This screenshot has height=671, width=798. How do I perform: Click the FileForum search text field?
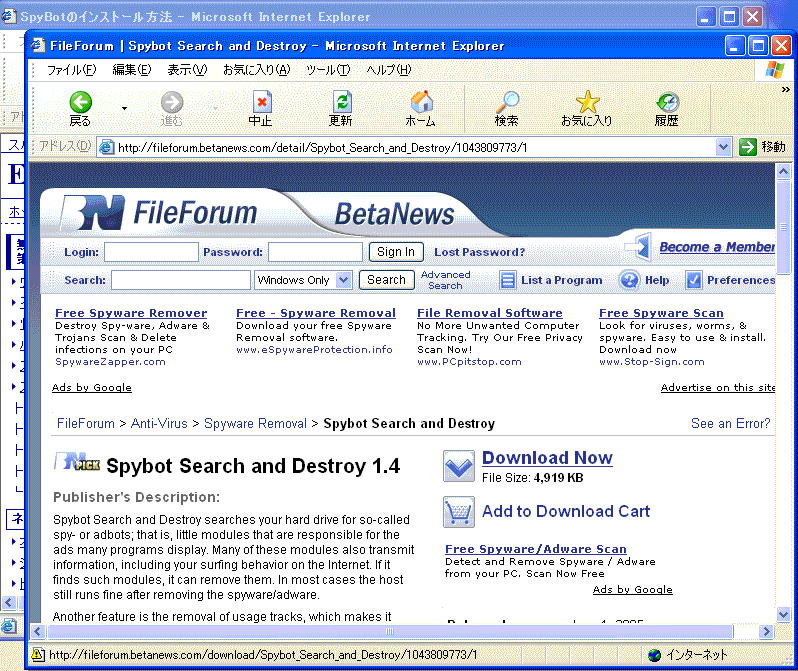pos(181,280)
